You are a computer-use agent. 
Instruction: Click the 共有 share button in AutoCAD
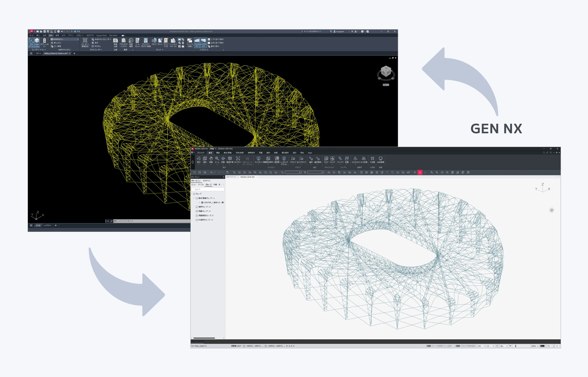pos(77,31)
